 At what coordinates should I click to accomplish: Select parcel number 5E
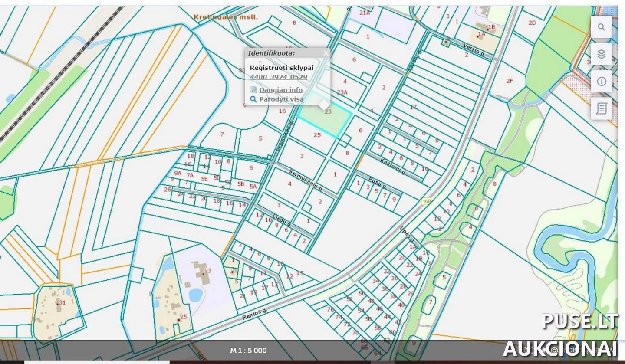coord(204,178)
